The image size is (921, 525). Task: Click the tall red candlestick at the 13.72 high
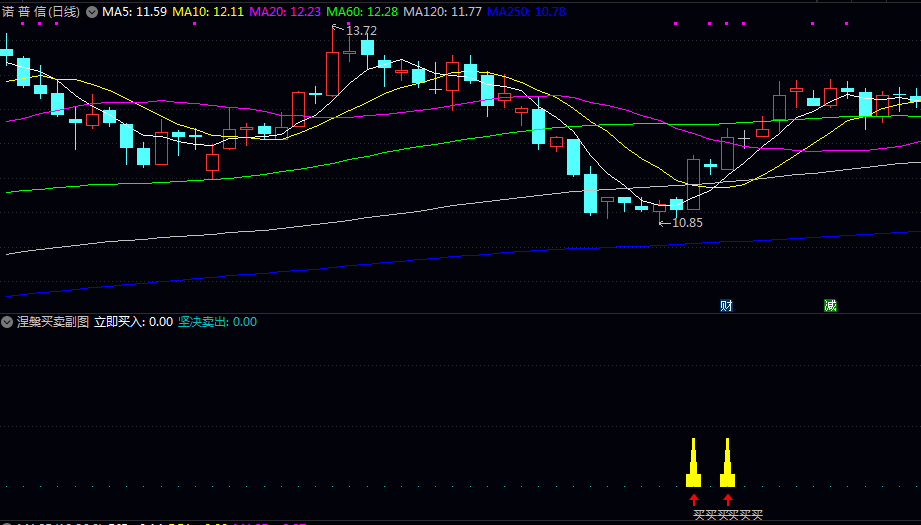point(332,73)
